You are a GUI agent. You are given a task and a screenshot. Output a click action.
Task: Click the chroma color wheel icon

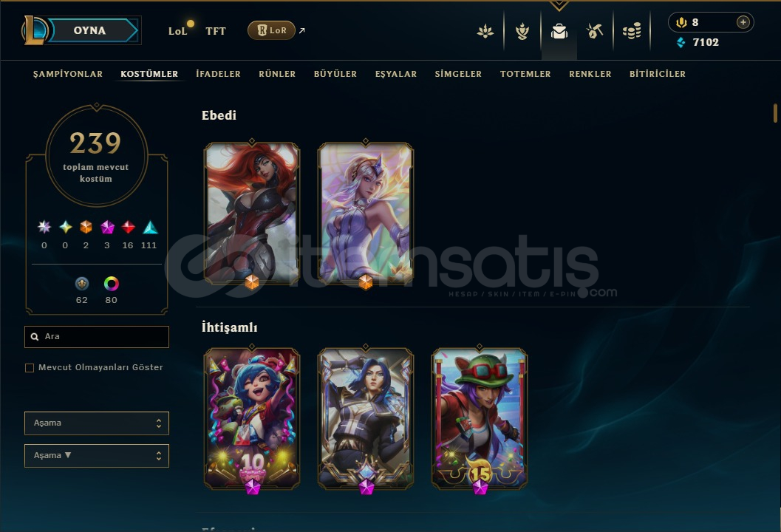point(111,284)
